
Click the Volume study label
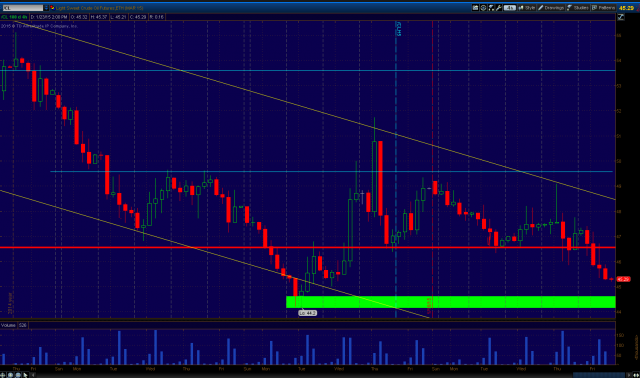click(x=8, y=325)
